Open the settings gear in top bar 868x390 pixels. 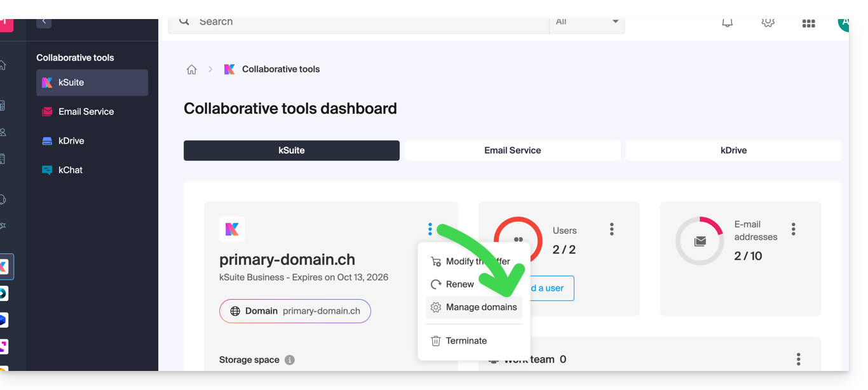[768, 23]
